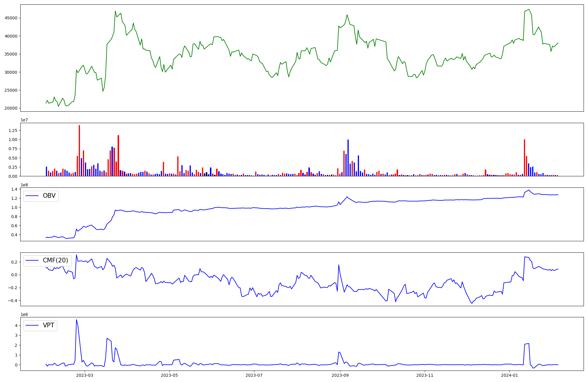Viewport: 588px width, 382px height.
Task: Select the 2023-09 date axis label
Action: pos(340,375)
